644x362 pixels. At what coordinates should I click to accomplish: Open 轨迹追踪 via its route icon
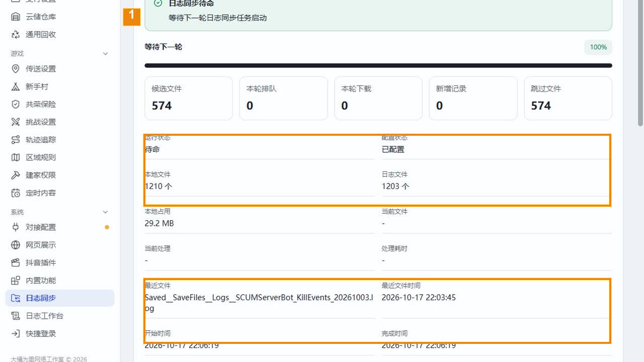coord(16,140)
